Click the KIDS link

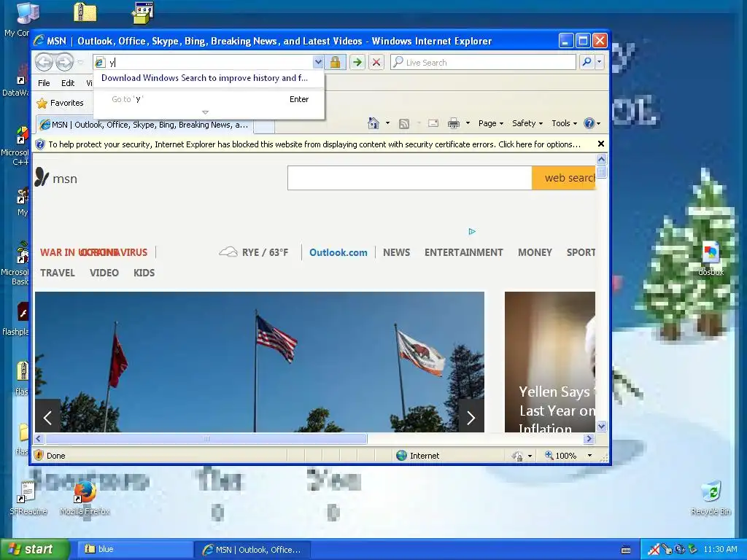pos(144,273)
